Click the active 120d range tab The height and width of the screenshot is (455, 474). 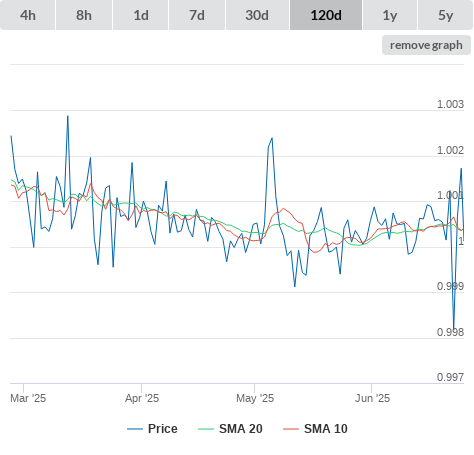pyautogui.click(x=326, y=15)
